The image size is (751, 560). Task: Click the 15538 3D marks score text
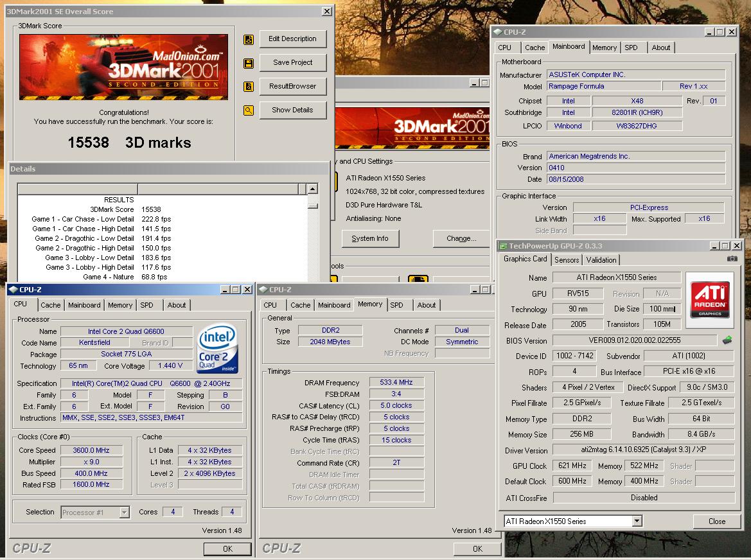129,143
